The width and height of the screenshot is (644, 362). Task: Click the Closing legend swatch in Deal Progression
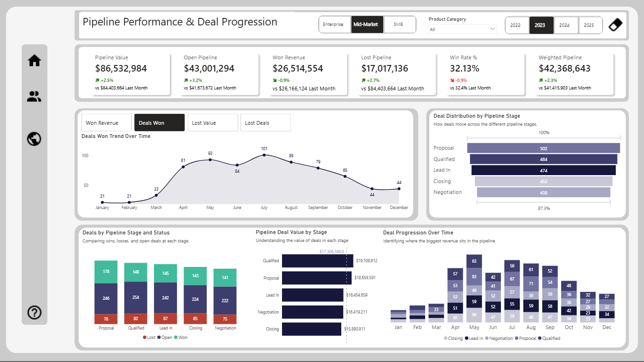pyautogui.click(x=445, y=338)
